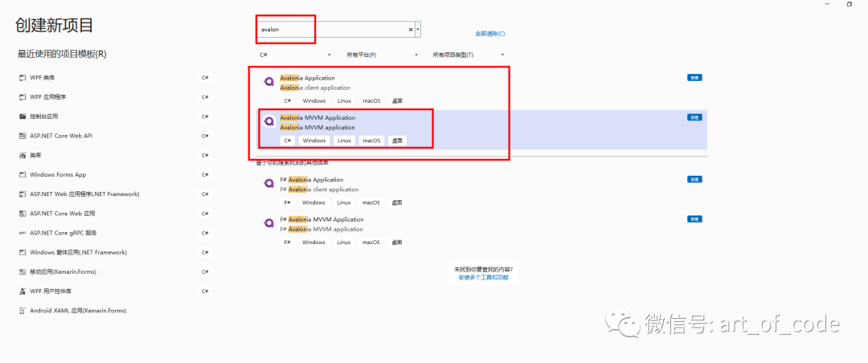Click the ASP.NET Core gRPC 服务 icon
The image size is (868, 363).
pyautogui.click(x=23, y=233)
